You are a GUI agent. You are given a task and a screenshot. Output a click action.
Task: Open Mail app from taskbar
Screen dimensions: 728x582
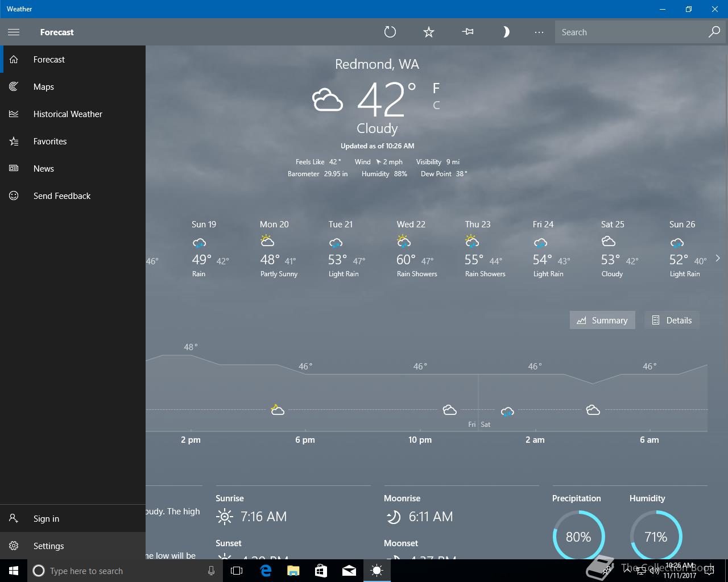349,571
